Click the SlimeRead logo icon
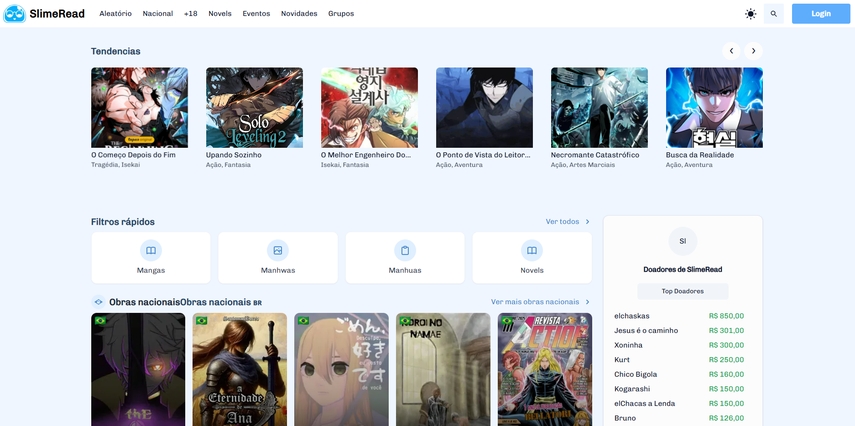This screenshot has height=426, width=855. coord(14,14)
